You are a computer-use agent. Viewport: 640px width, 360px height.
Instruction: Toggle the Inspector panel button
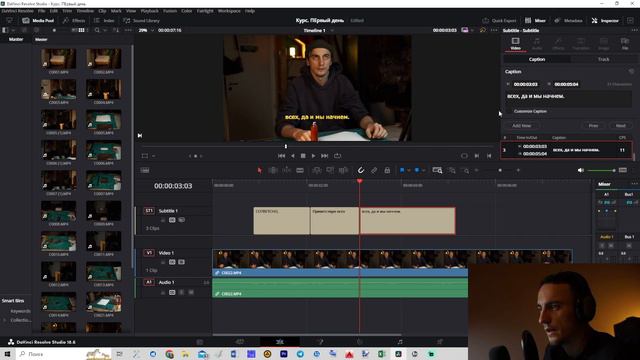[605, 20]
